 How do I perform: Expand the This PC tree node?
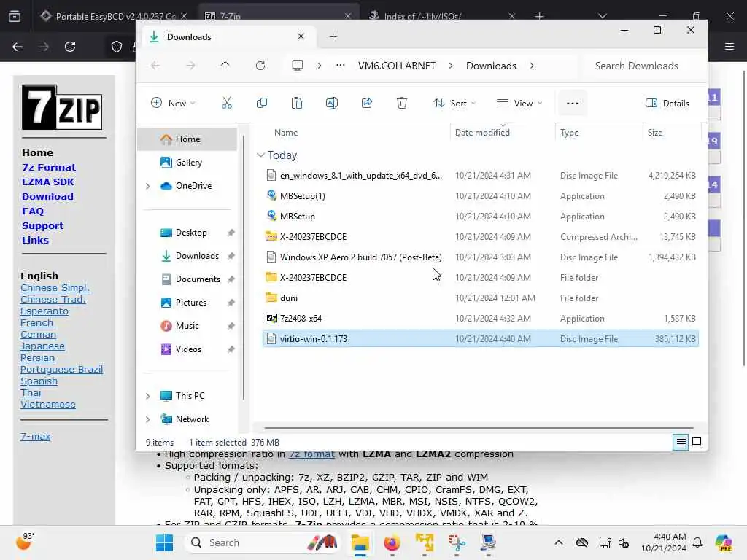pyautogui.click(x=147, y=396)
